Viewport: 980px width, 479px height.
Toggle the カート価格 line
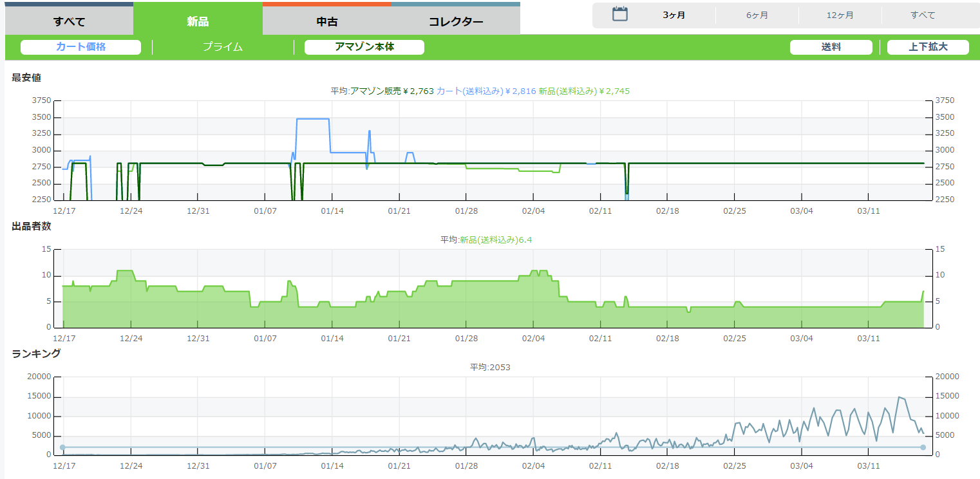click(x=80, y=47)
